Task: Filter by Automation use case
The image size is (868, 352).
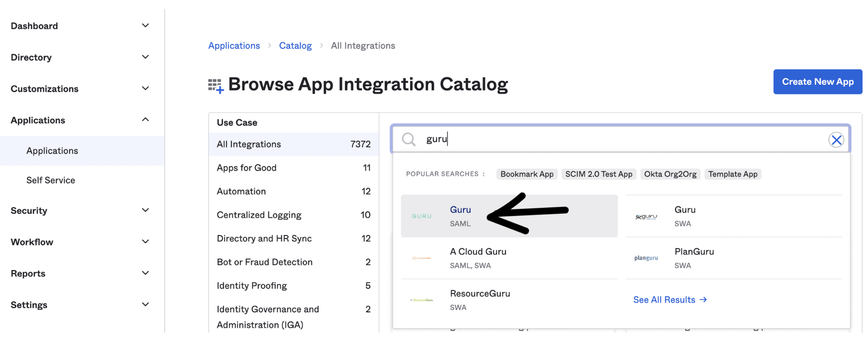Action: point(294,191)
